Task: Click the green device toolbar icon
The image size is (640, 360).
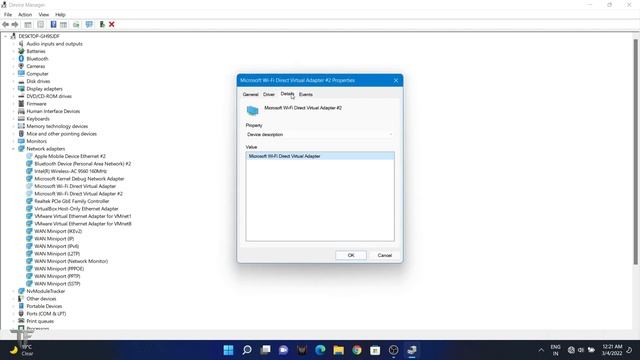Action: [x=102, y=25]
